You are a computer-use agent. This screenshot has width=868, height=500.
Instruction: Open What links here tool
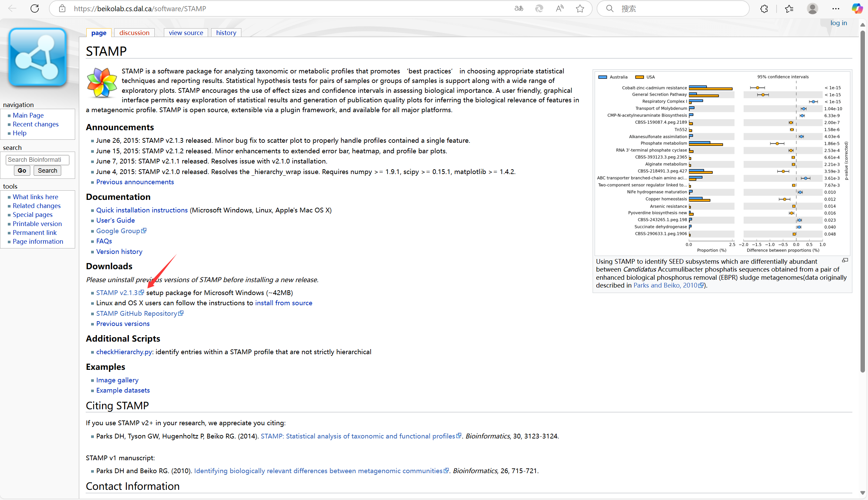(x=35, y=197)
